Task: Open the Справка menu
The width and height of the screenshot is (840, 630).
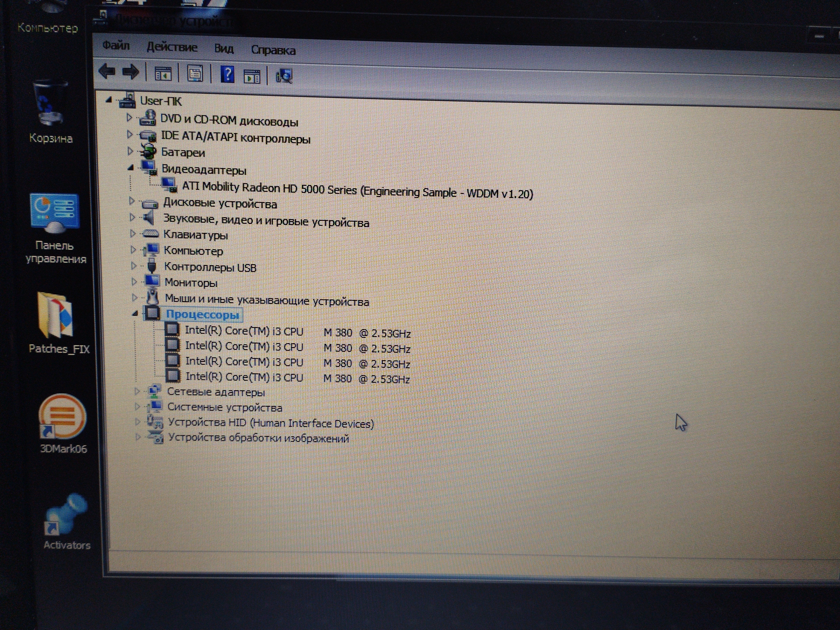Action: pyautogui.click(x=273, y=50)
